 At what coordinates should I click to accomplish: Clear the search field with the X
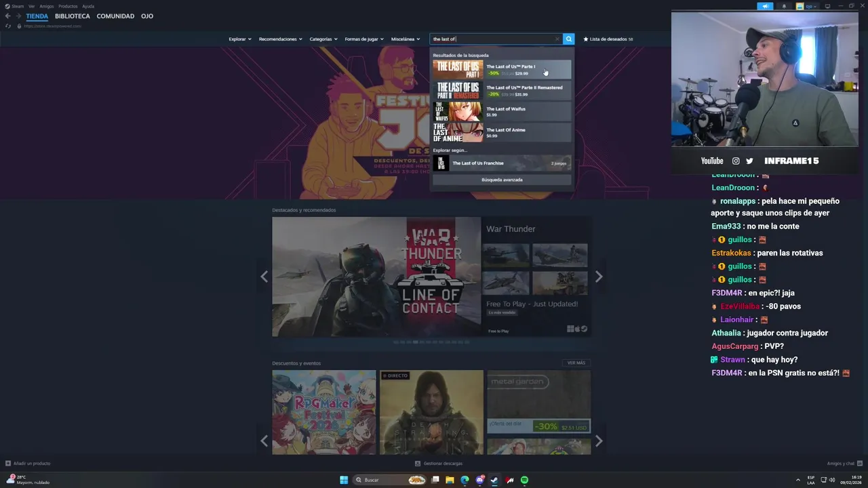pyautogui.click(x=557, y=39)
